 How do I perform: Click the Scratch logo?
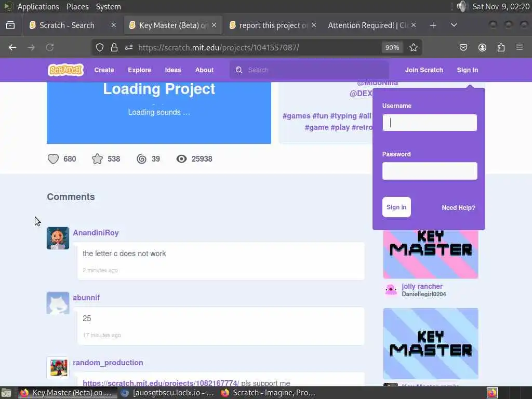click(65, 70)
